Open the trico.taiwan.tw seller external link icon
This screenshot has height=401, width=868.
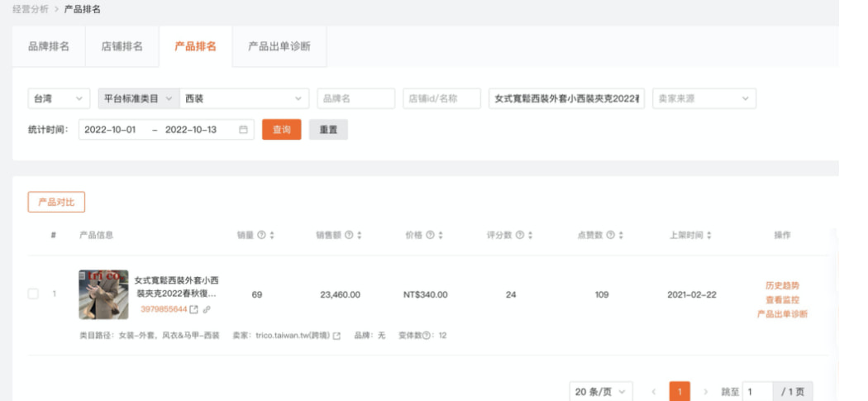click(336, 336)
